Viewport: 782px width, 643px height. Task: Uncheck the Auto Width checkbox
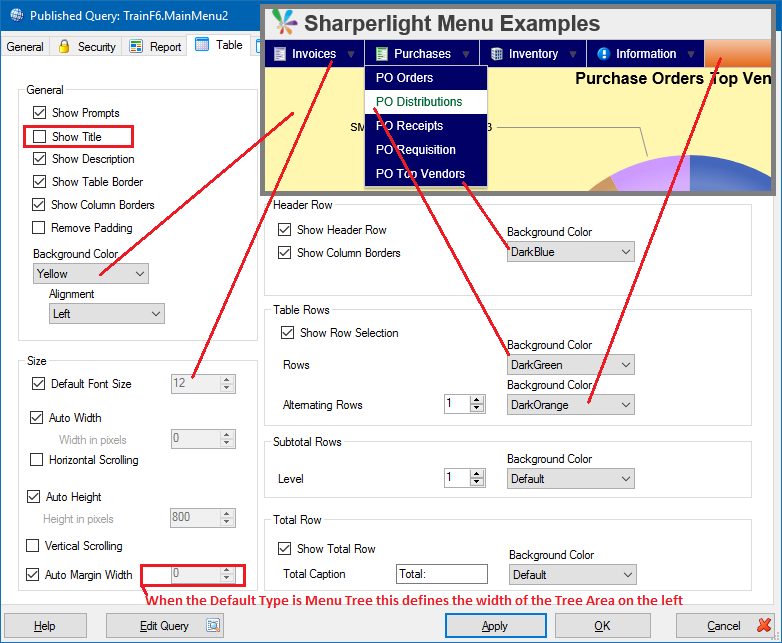click(36, 418)
